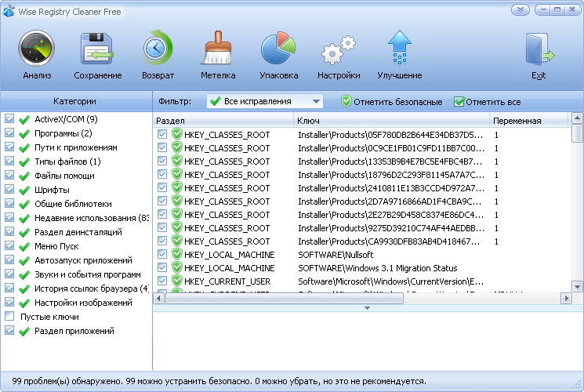The height and width of the screenshot is (392, 584).
Task: Click green check icon beside Настройки изображений
Action: pos(24,303)
